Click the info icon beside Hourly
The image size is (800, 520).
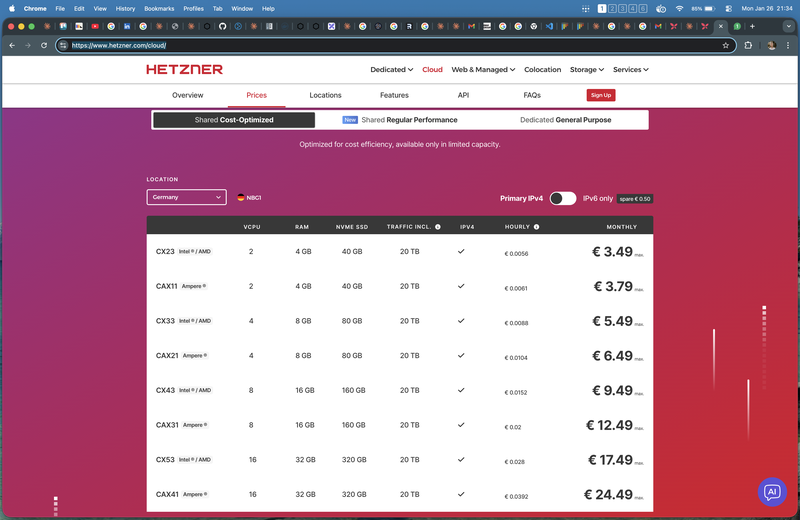pyautogui.click(x=536, y=227)
